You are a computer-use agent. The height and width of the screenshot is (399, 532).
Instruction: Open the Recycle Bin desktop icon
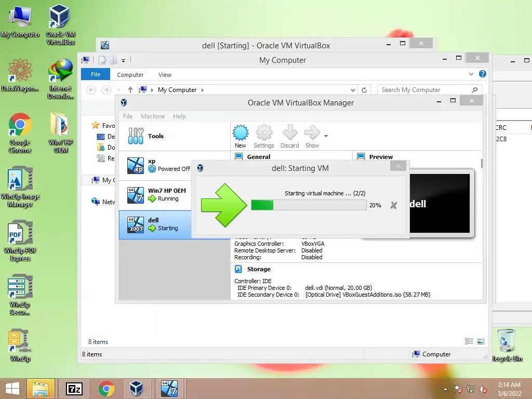pos(507,345)
